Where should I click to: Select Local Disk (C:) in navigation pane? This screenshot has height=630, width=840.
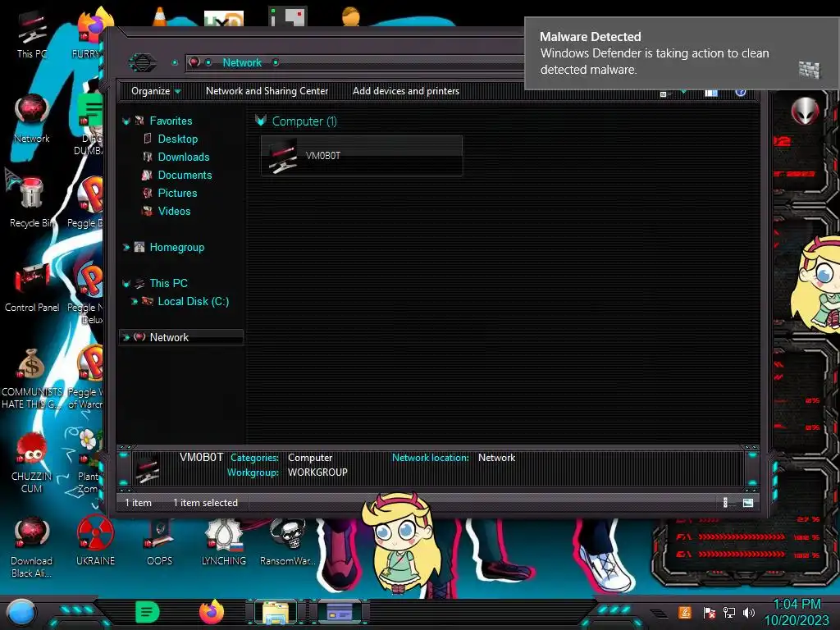pyautogui.click(x=194, y=302)
